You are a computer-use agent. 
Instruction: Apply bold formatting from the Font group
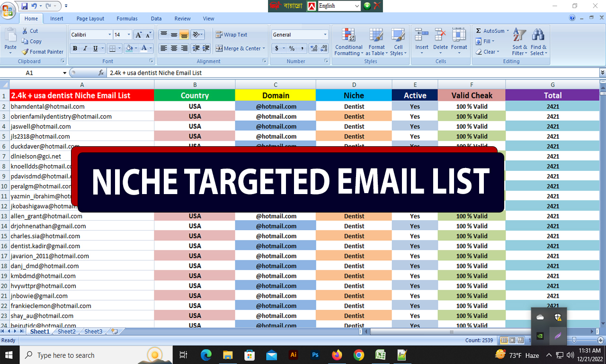click(x=75, y=49)
